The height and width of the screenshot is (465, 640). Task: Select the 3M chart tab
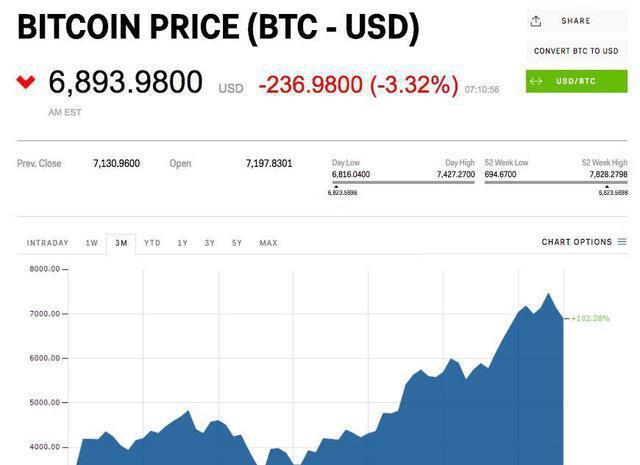tap(121, 243)
